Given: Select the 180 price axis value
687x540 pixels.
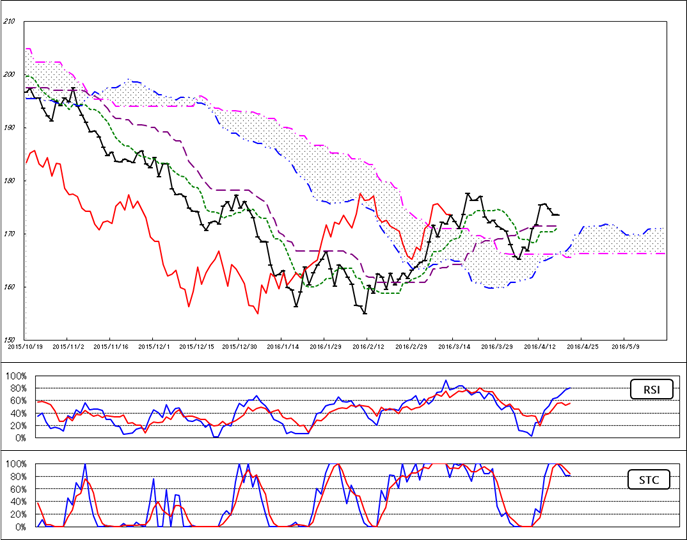Looking at the screenshot, I should (x=9, y=180).
